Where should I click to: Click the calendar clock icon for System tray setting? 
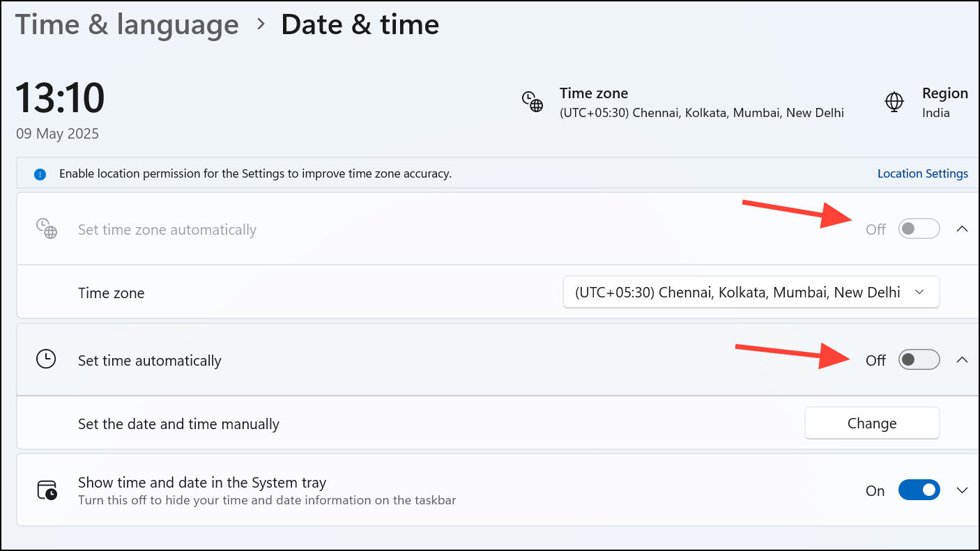coord(46,489)
